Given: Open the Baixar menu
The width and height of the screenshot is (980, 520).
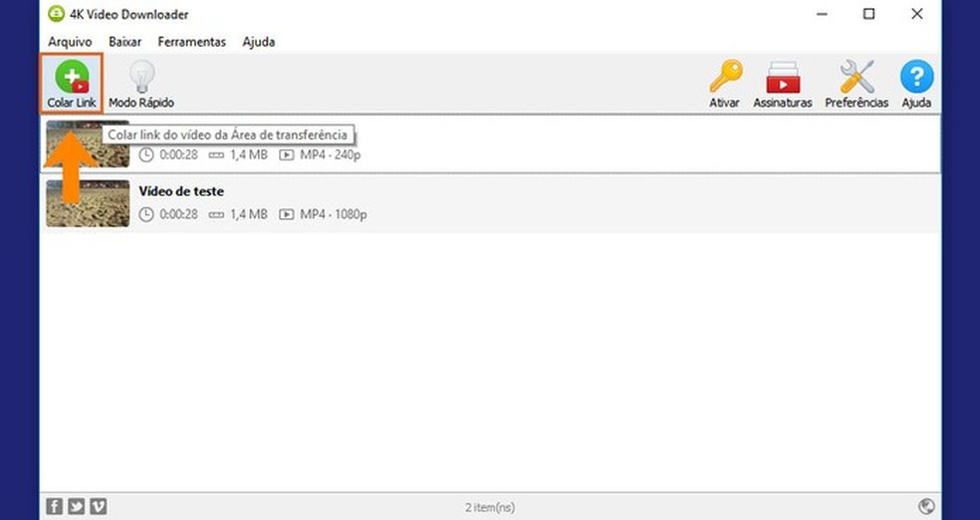Looking at the screenshot, I should pos(125,42).
